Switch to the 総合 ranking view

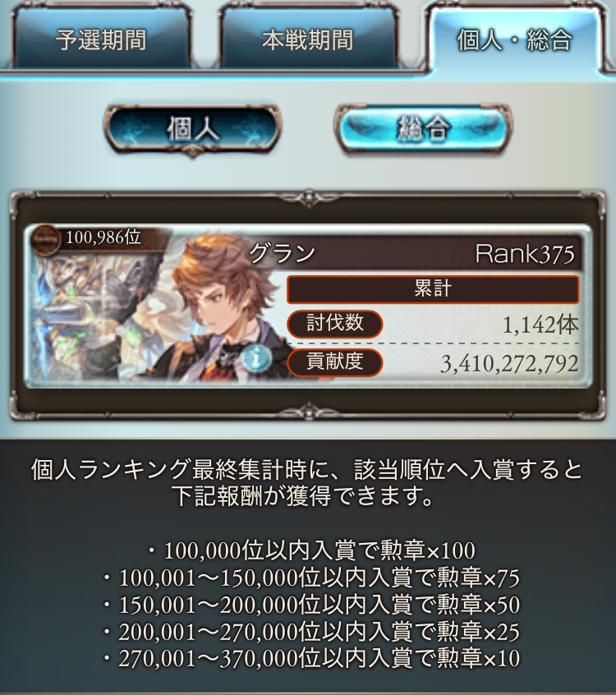423,128
